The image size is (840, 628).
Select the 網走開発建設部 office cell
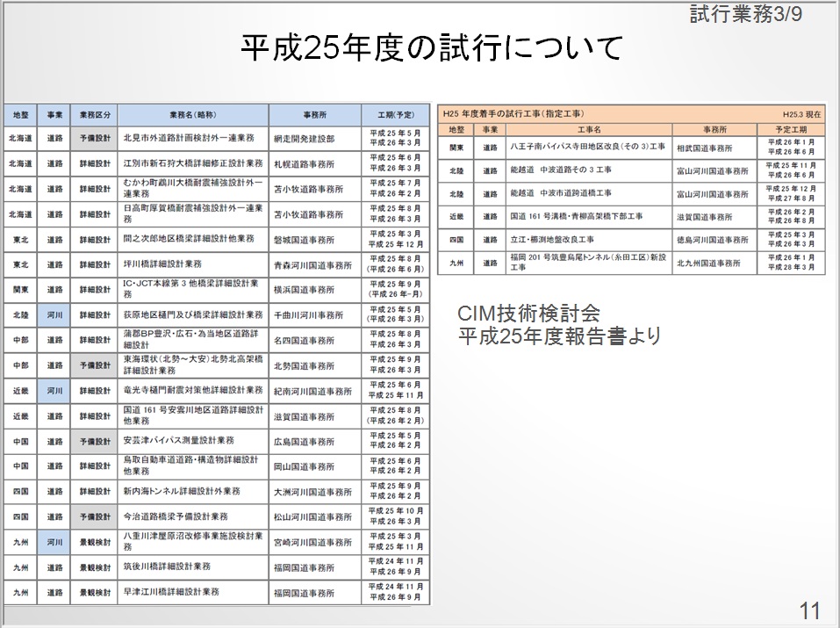304,138
